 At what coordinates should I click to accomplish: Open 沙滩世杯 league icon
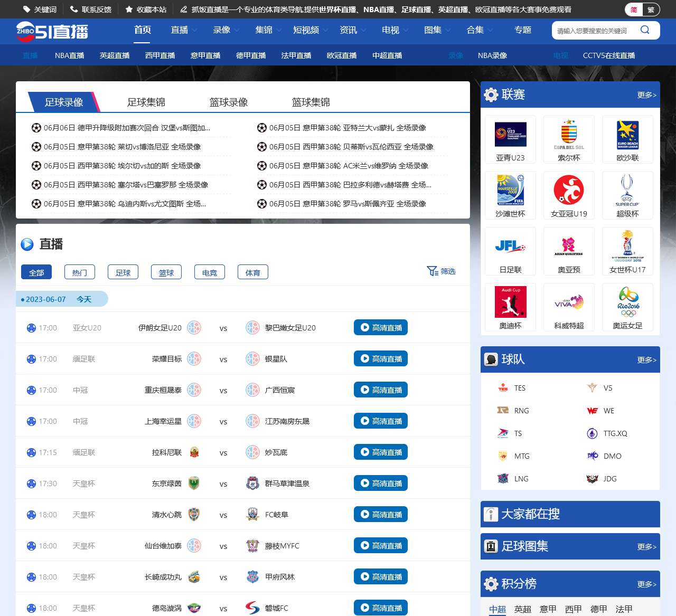click(x=511, y=190)
